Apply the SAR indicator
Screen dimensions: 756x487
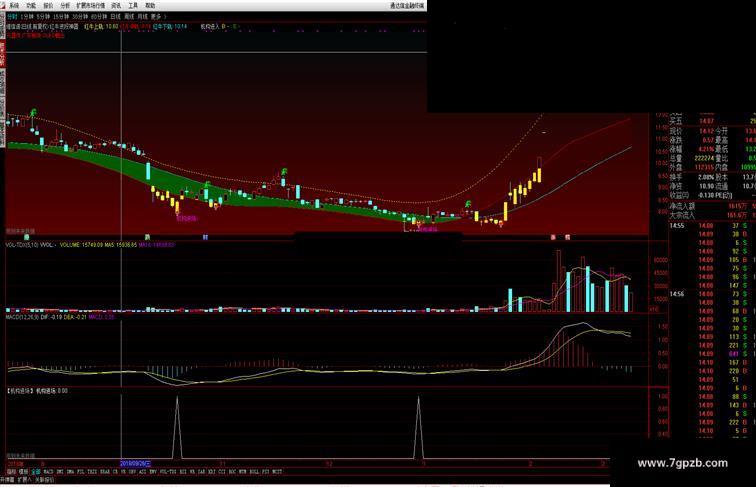point(201,472)
